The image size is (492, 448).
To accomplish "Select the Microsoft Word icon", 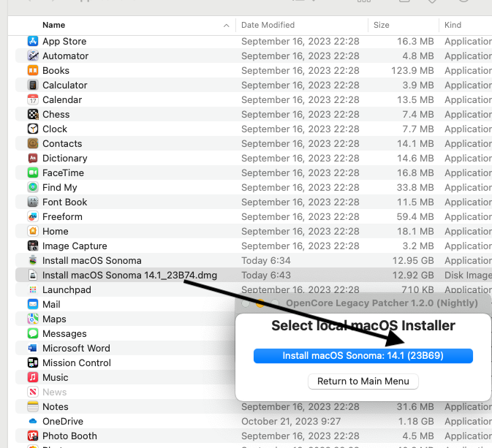I will 33,348.
